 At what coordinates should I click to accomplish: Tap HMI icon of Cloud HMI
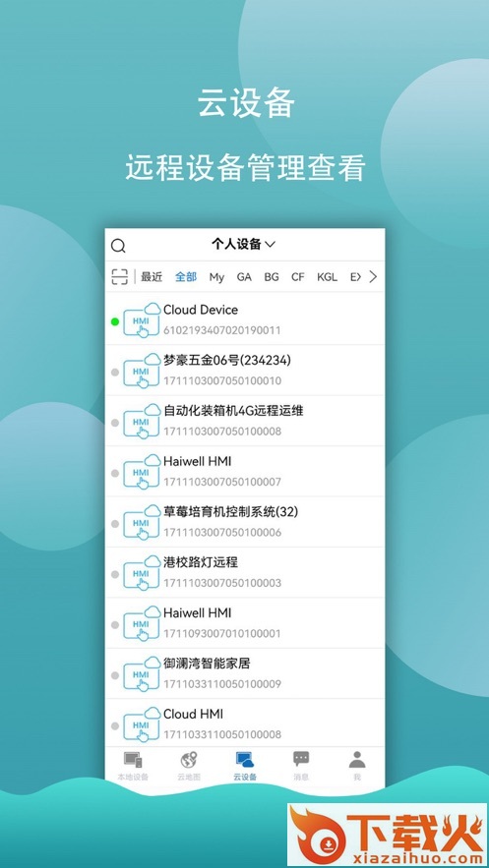pyautogui.click(x=142, y=724)
